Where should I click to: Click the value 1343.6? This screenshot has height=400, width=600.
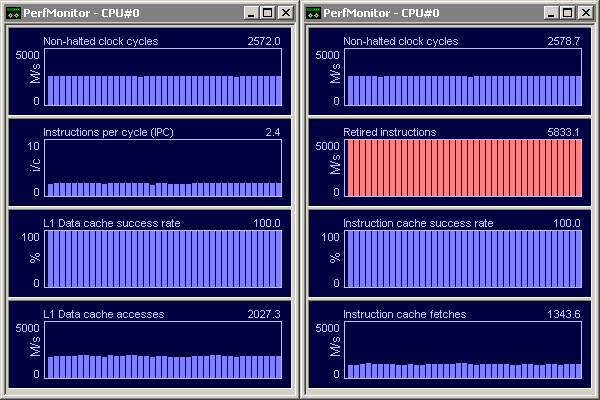pos(564,314)
